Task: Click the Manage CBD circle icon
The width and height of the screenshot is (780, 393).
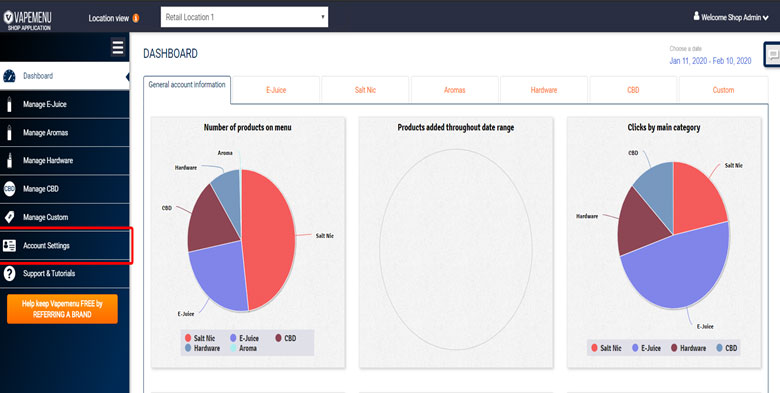Action: pos(9,189)
